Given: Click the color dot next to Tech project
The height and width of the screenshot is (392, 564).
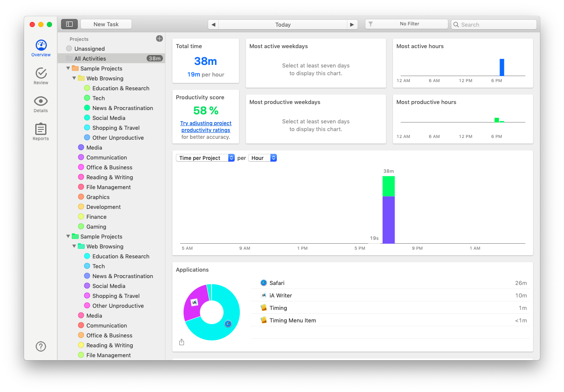Looking at the screenshot, I should [x=87, y=98].
